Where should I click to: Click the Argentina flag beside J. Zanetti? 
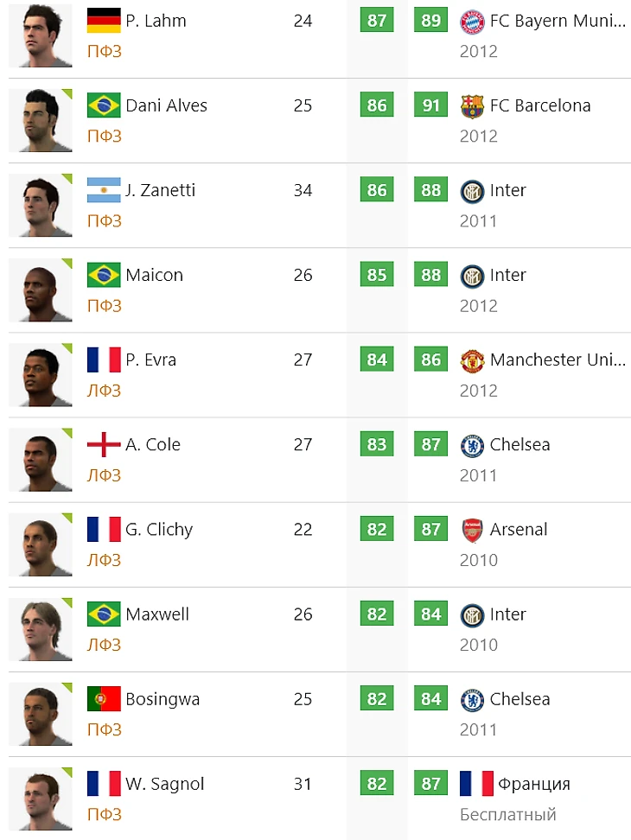pos(104,190)
